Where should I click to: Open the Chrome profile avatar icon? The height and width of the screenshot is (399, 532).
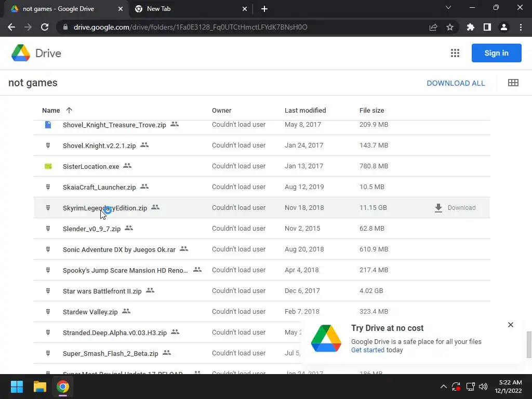pos(504,27)
